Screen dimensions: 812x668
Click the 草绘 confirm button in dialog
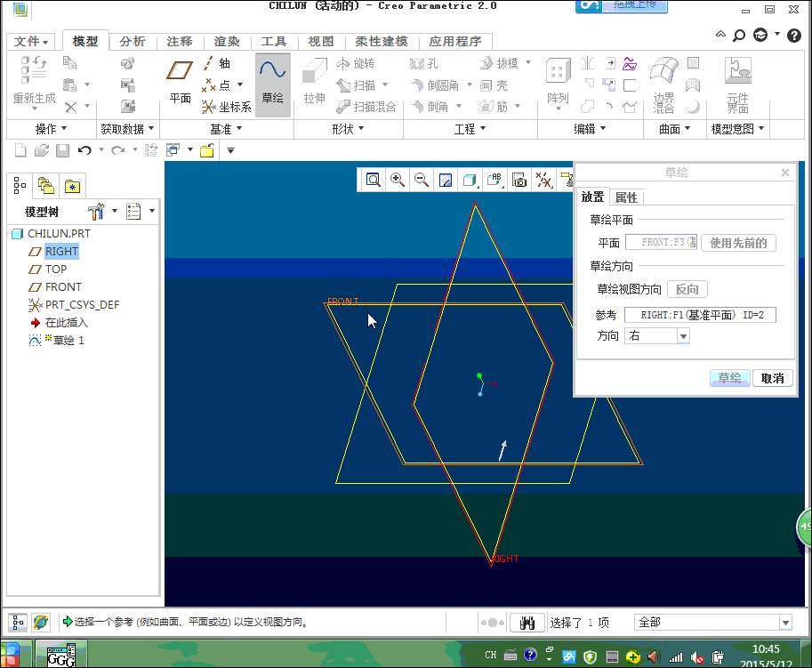pyautogui.click(x=729, y=378)
